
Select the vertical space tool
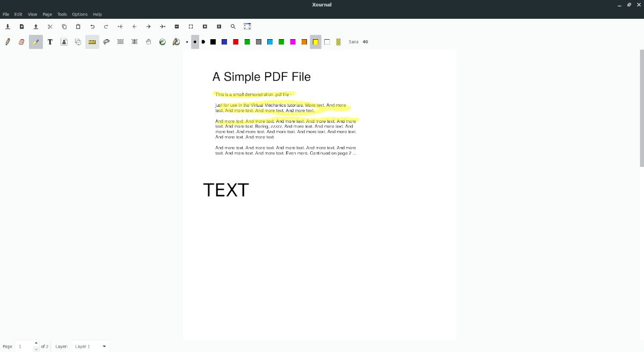(134, 42)
